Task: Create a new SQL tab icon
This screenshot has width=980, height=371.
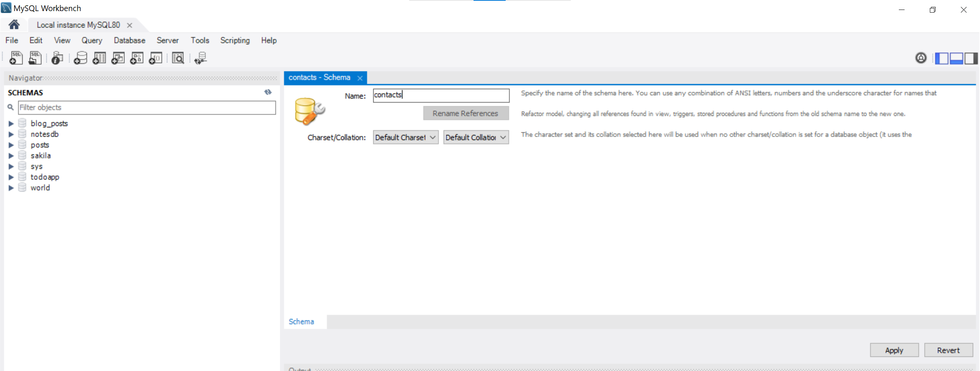Action: [x=16, y=58]
